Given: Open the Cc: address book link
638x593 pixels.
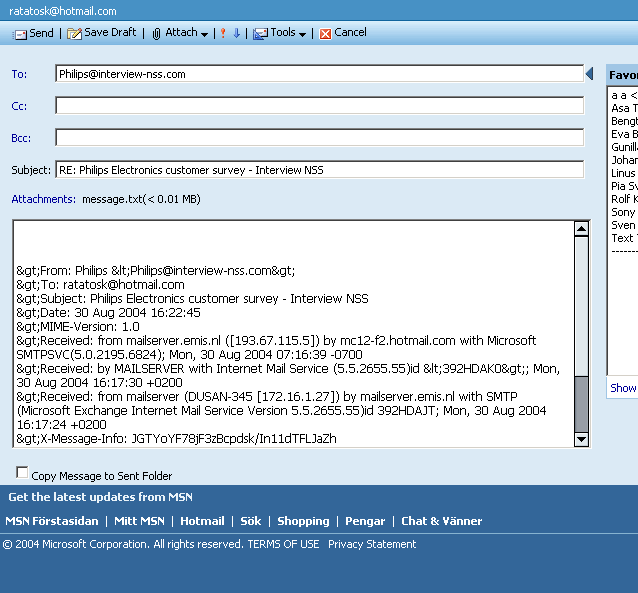Looking at the screenshot, I should pyautogui.click(x=19, y=106).
